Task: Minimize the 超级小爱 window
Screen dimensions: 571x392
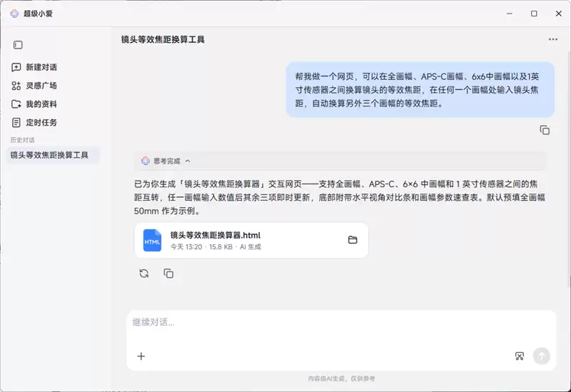Action: tap(510, 14)
